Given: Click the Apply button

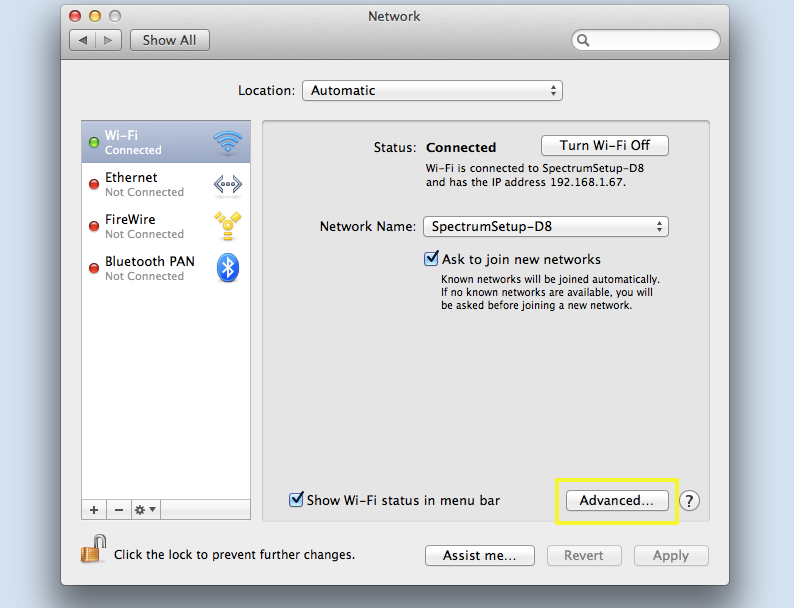Looking at the screenshot, I should tap(671, 555).
